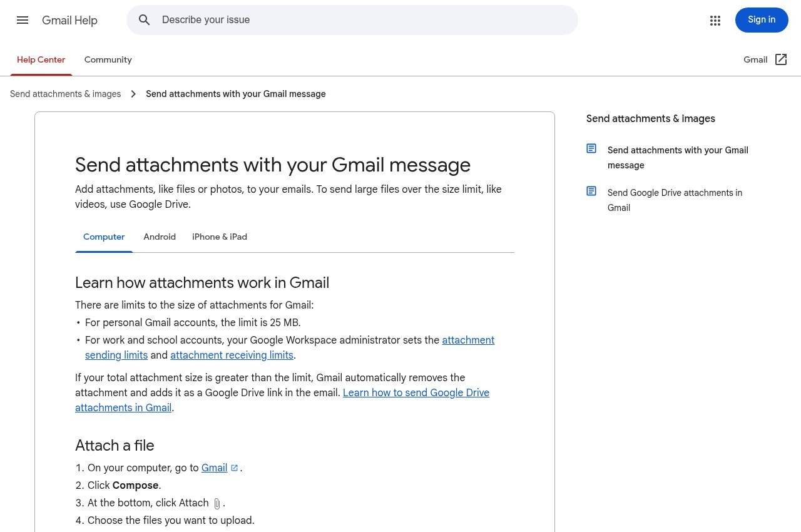Click the Gmail Help title
The height and width of the screenshot is (532, 801).
coord(69,20)
